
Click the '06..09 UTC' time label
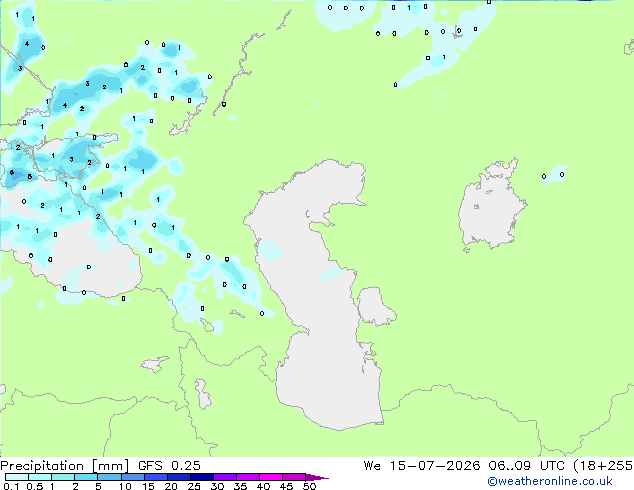(526, 466)
